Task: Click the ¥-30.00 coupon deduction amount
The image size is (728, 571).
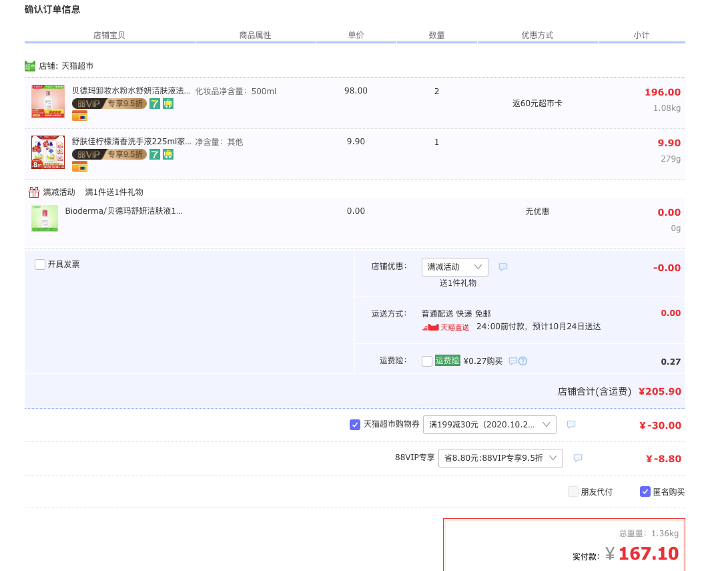Action: (x=660, y=425)
